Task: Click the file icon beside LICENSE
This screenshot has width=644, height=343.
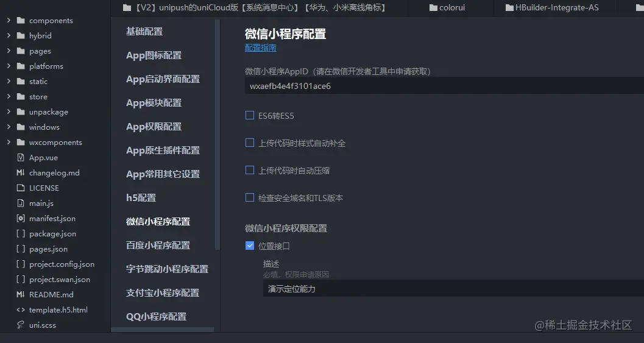Action: click(x=21, y=188)
